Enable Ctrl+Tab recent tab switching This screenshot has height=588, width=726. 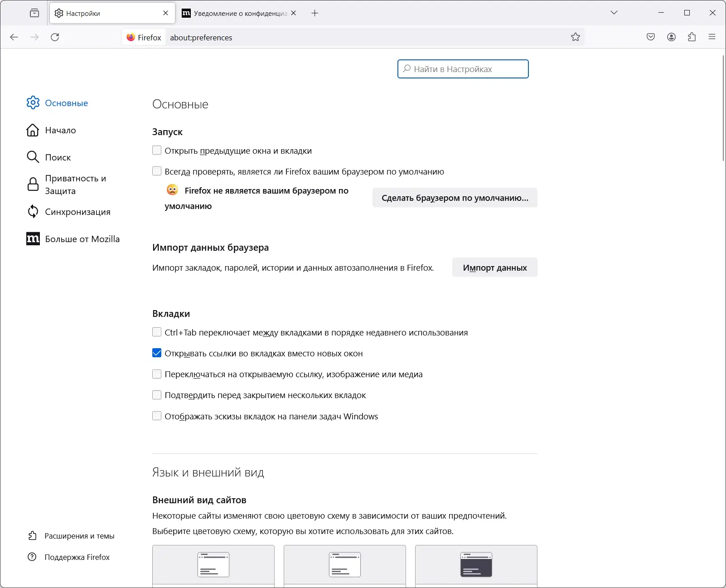click(157, 332)
